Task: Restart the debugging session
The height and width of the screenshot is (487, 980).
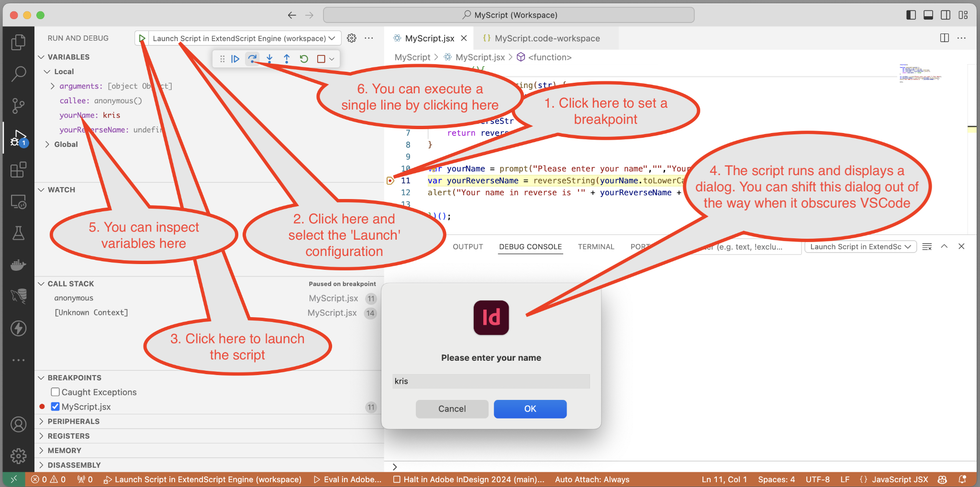Action: click(x=304, y=59)
